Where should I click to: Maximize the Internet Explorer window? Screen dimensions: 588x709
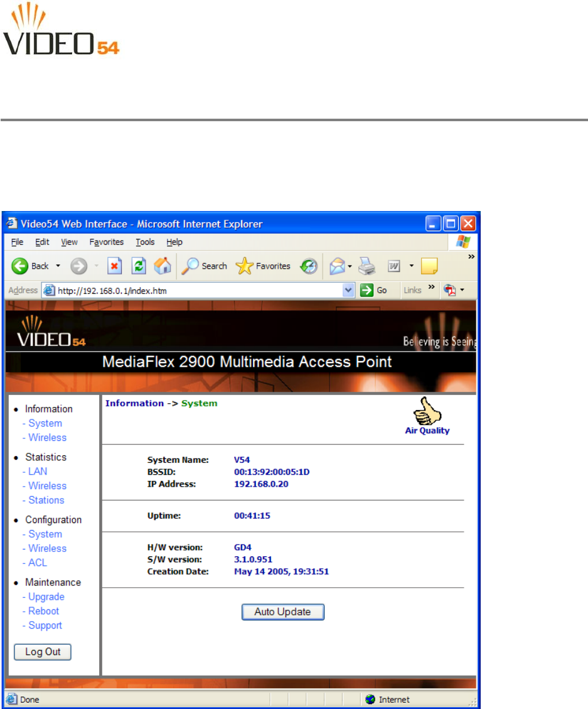(x=451, y=224)
